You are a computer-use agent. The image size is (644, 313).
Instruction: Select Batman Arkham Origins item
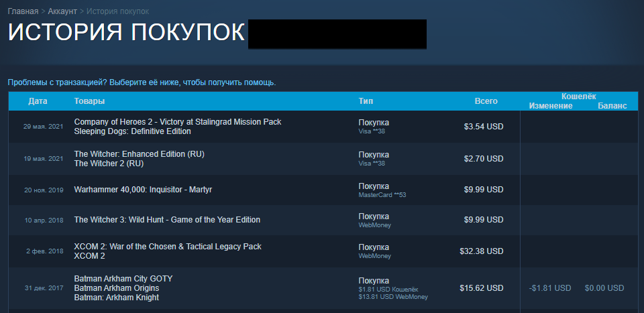point(118,288)
